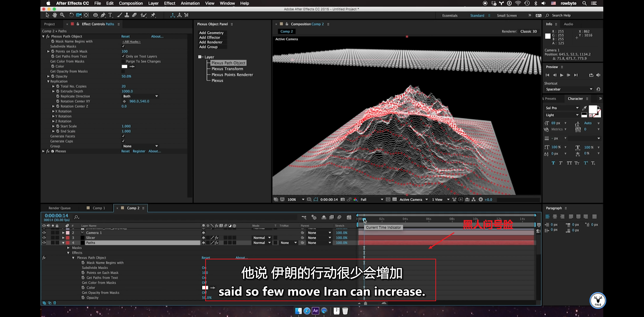Image resolution: width=644 pixels, height=317 pixels.
Task: Open the Sol Pro font family dropdown
Action: [x=562, y=108]
